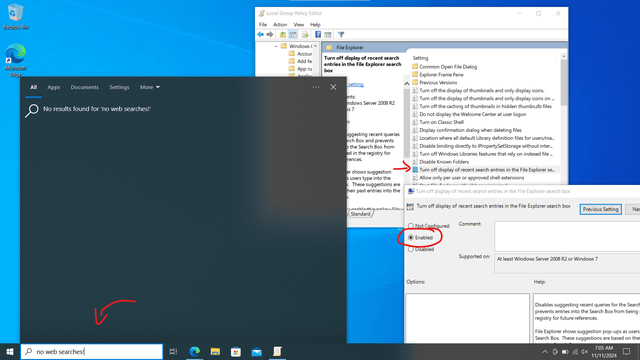
Task: Select the Enabled radio button
Action: 411,238
